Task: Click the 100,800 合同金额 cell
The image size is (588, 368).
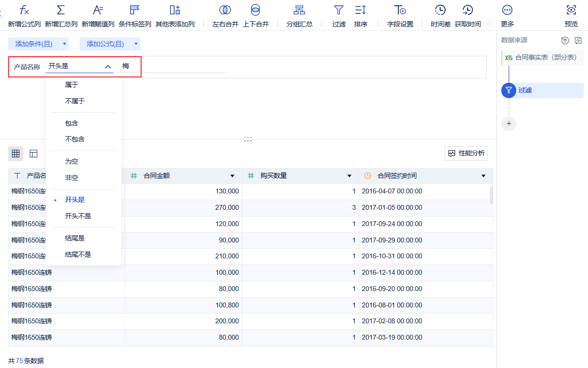Action: 183,305
